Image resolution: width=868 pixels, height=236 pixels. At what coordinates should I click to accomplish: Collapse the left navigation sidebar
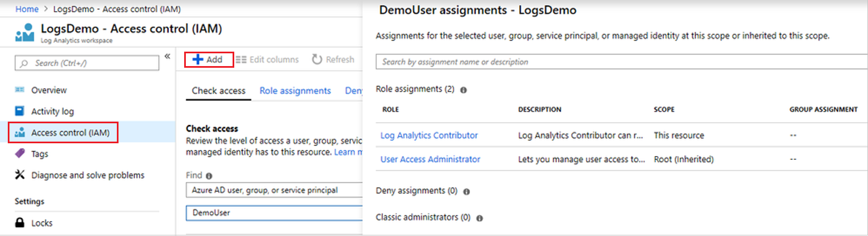[x=167, y=56]
